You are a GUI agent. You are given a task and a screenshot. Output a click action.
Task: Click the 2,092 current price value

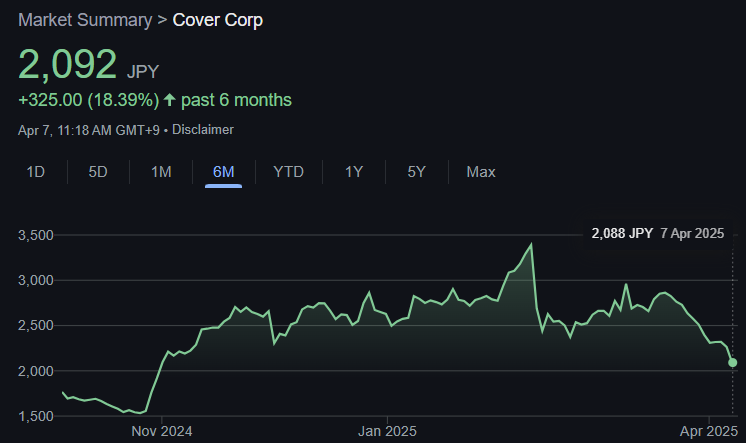tap(68, 65)
